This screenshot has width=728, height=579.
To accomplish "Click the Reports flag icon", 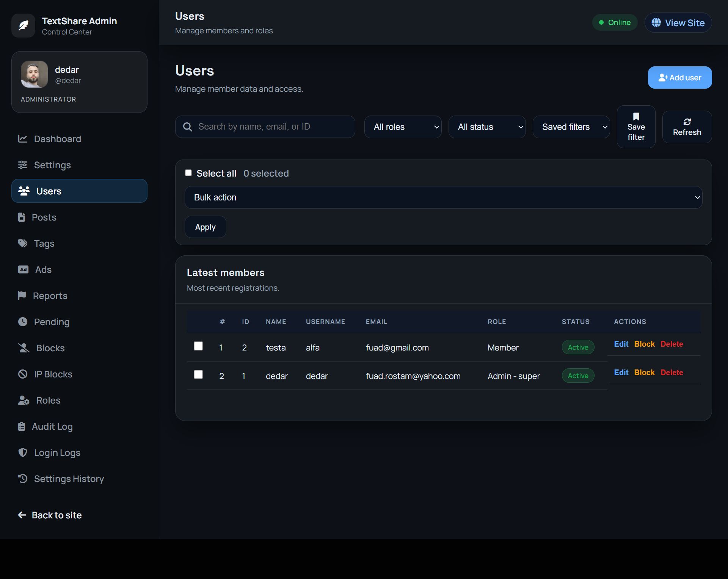I will click(22, 296).
